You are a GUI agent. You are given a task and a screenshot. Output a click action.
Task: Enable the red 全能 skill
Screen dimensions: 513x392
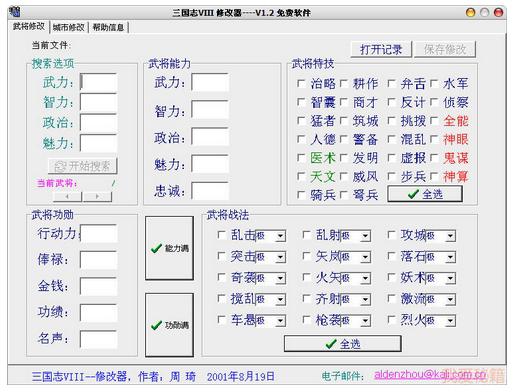click(x=434, y=120)
